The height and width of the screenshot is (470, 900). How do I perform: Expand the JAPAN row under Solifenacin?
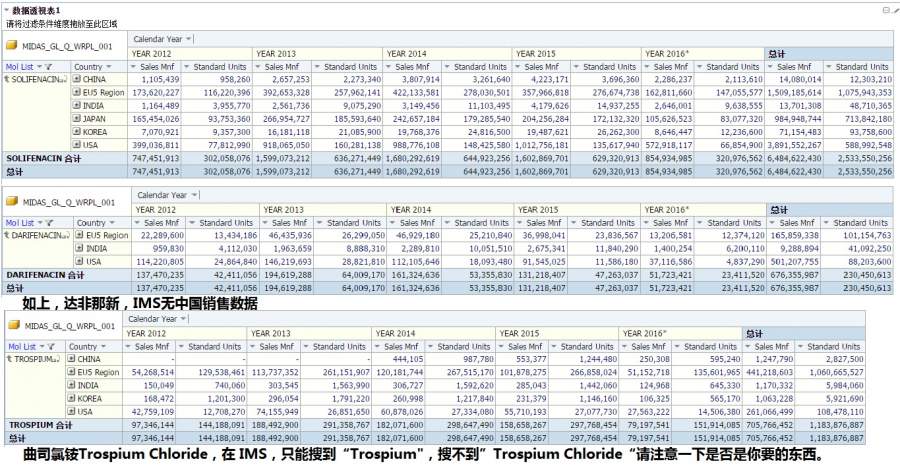point(76,118)
